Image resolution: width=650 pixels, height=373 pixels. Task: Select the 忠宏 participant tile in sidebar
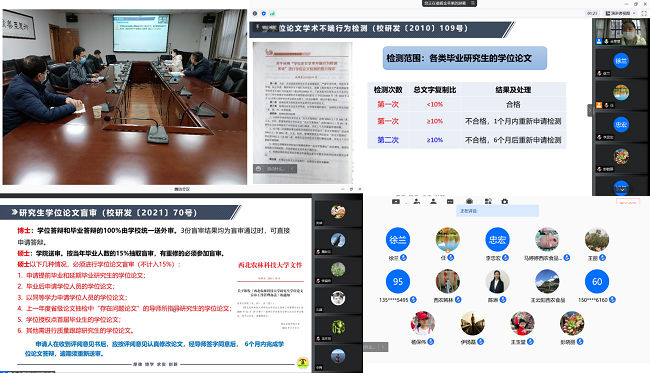coord(621,126)
